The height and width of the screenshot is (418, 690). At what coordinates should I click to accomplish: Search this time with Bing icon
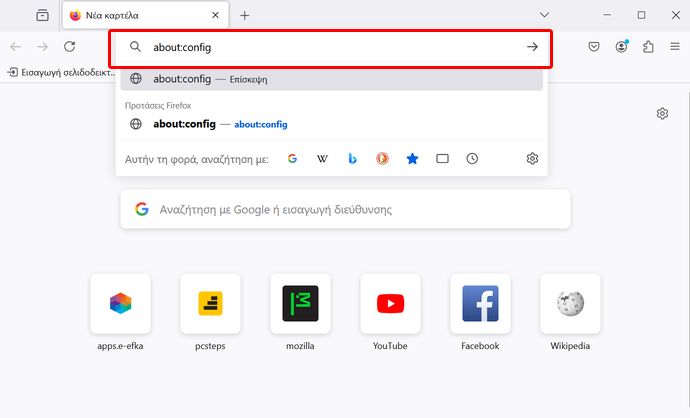coord(352,158)
